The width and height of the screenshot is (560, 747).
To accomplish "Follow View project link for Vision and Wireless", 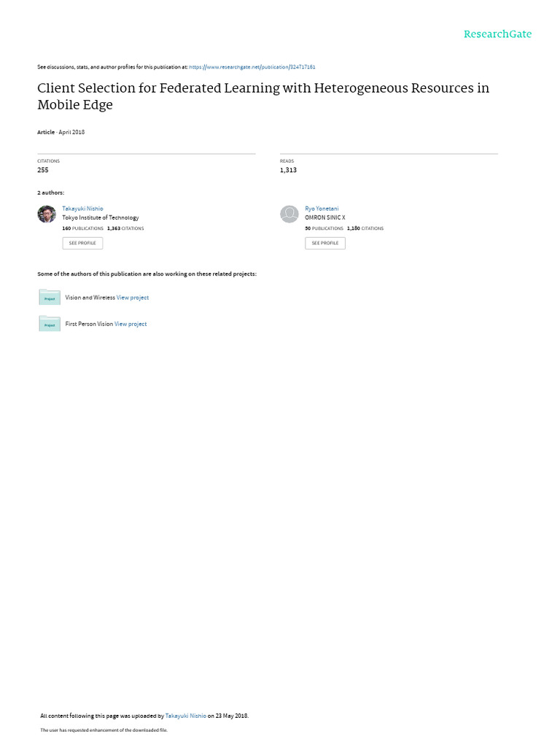I will pyautogui.click(x=133, y=298).
